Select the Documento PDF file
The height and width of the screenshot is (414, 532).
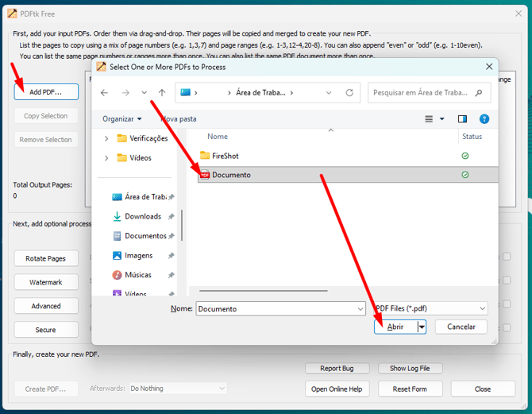pyautogui.click(x=231, y=175)
